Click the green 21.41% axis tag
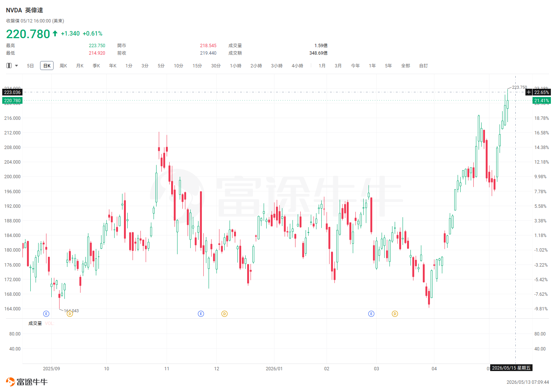Image resolution: width=555 pixels, height=392 pixels. click(542, 100)
